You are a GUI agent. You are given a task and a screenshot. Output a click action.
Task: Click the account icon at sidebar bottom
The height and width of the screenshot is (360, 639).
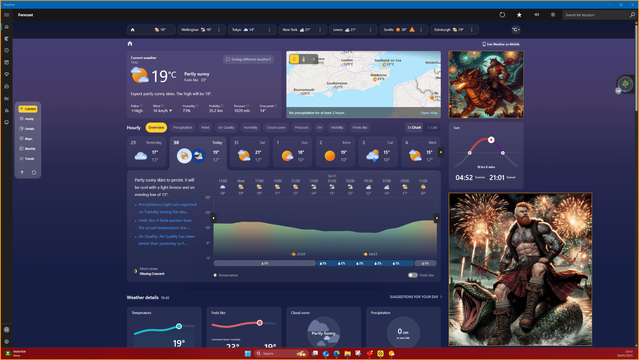coord(7,329)
